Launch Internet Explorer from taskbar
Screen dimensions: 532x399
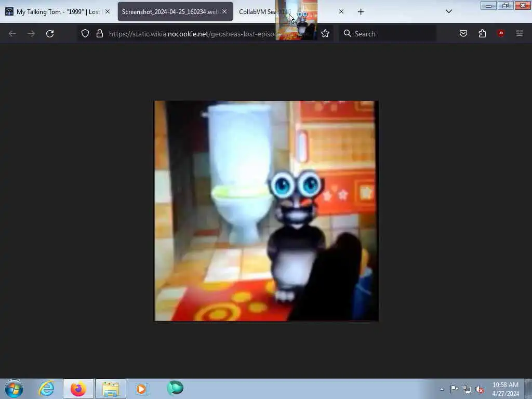(x=46, y=389)
